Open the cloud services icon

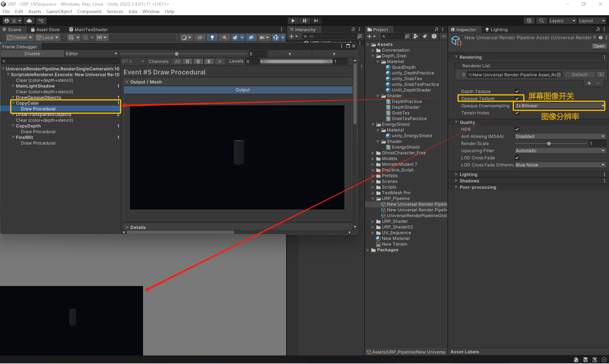[x=29, y=21]
